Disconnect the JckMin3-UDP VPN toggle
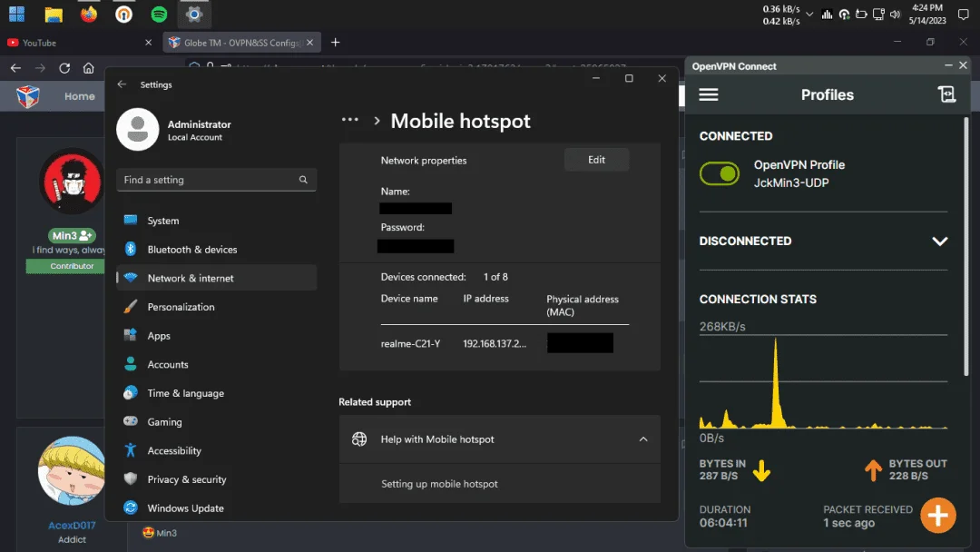This screenshot has height=552, width=980. point(720,173)
